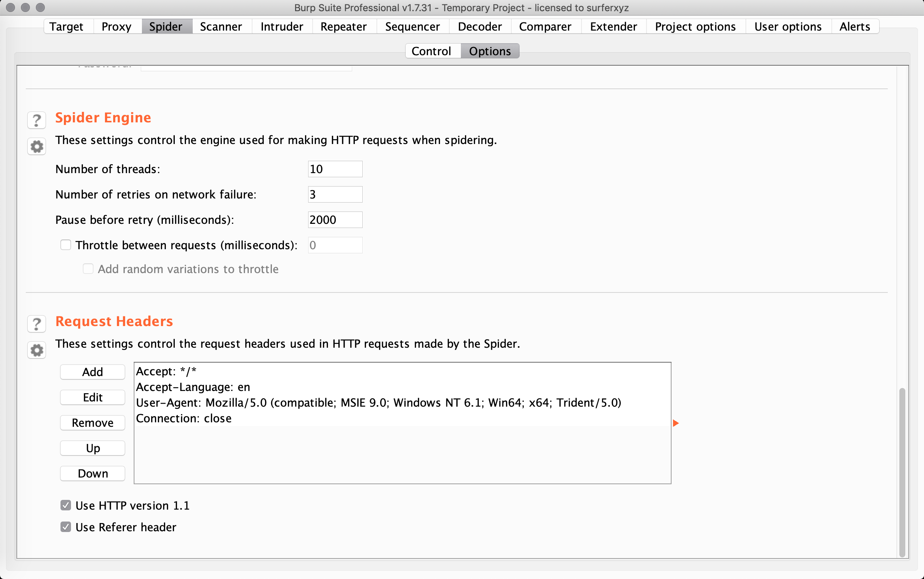Move header Down with Down button

(x=92, y=474)
